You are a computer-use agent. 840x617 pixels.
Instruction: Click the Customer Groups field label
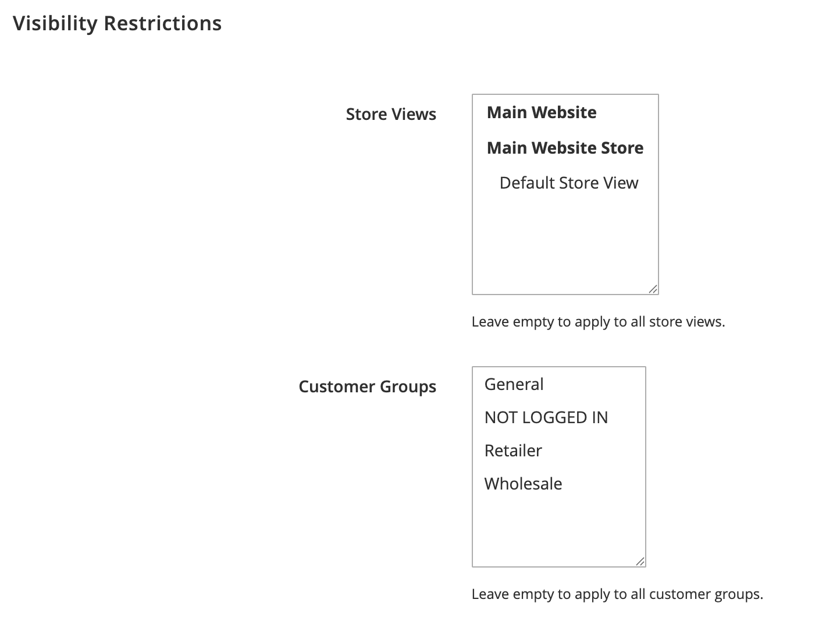(x=367, y=386)
